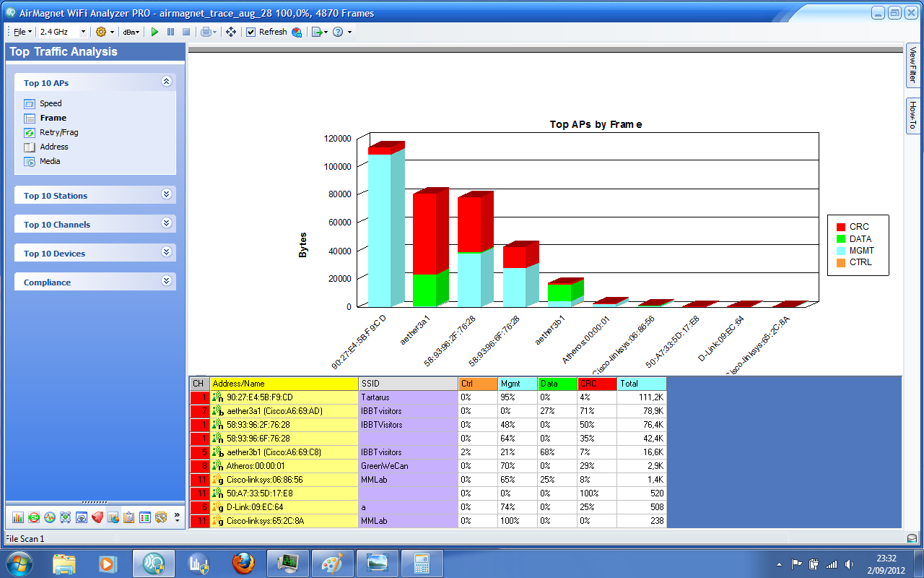Open the View Filter side tab
Image resolution: width=924 pixels, height=578 pixels.
click(912, 65)
